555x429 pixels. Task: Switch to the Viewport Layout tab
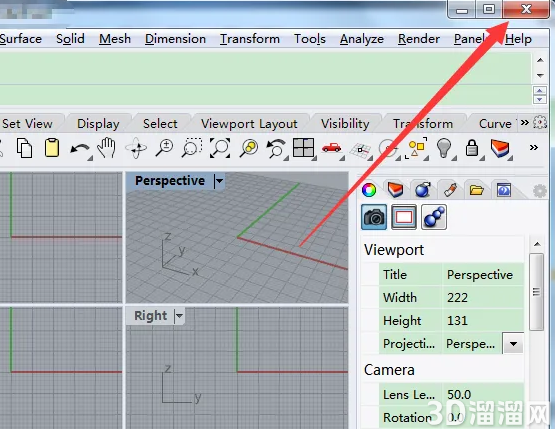[249, 124]
